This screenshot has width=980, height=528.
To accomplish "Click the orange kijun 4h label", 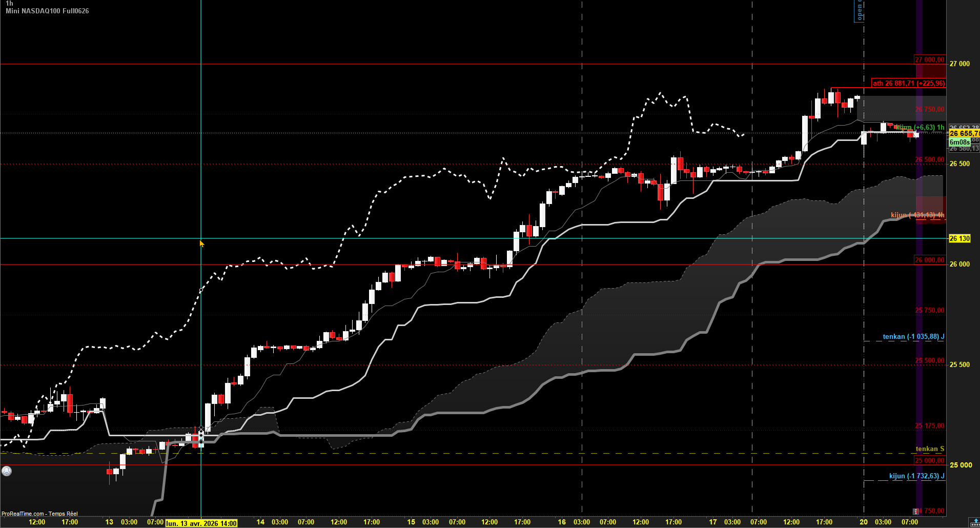I will (x=917, y=215).
